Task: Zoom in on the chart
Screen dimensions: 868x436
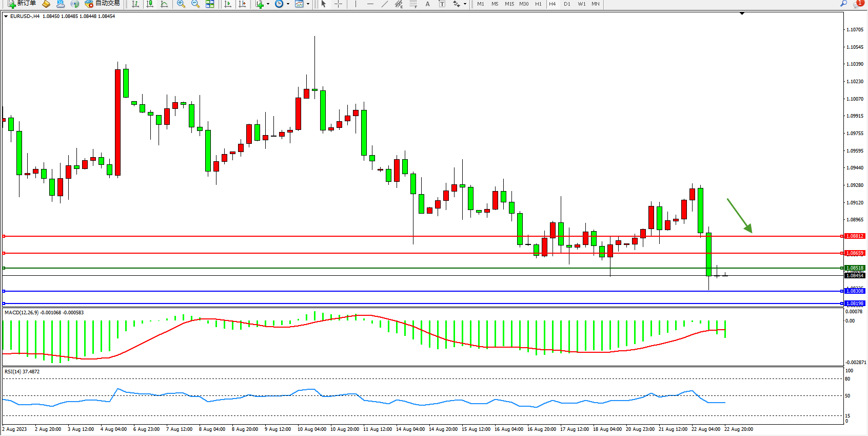Action: [x=181, y=4]
